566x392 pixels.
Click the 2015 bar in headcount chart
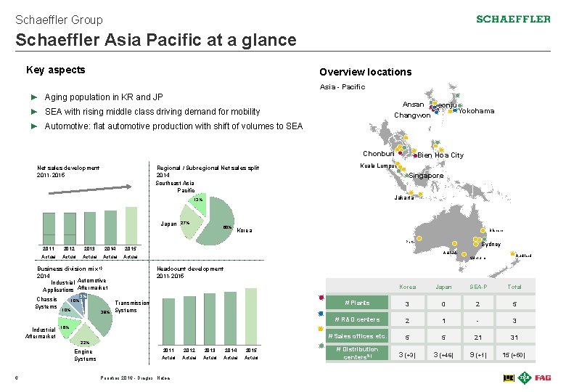pyautogui.click(x=251, y=317)
